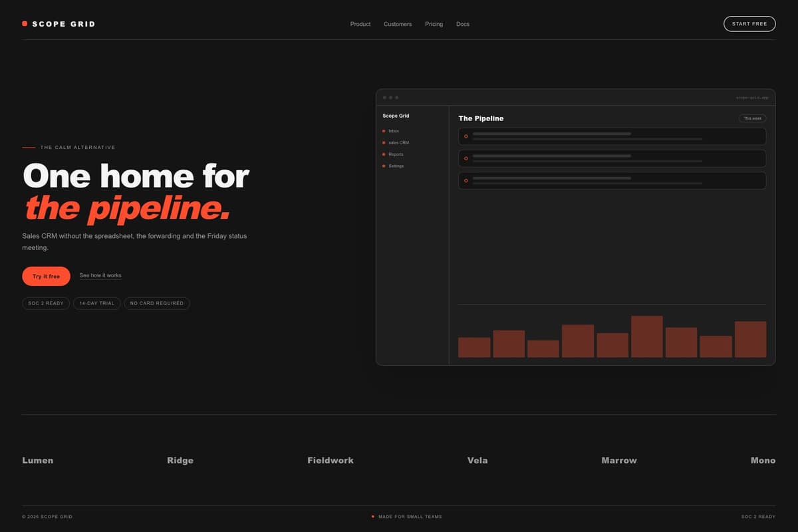Open the Docs nav link

click(x=463, y=24)
